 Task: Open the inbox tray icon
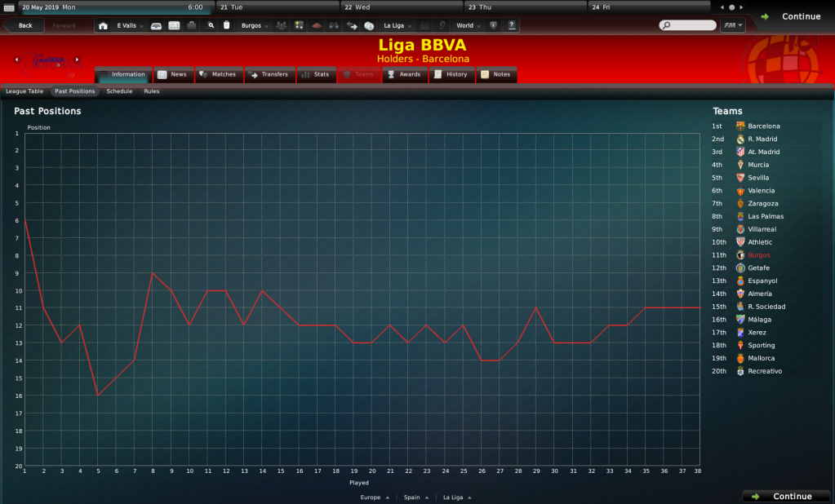156,25
